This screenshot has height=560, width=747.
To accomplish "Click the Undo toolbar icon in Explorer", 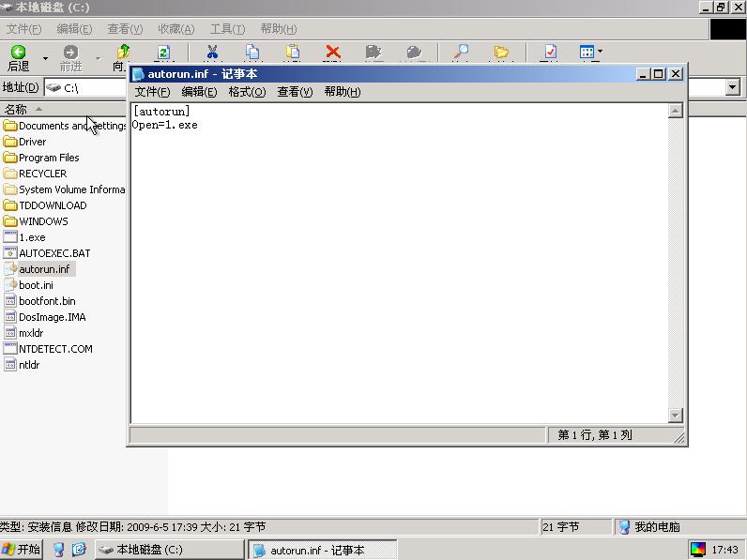I will (x=414, y=52).
